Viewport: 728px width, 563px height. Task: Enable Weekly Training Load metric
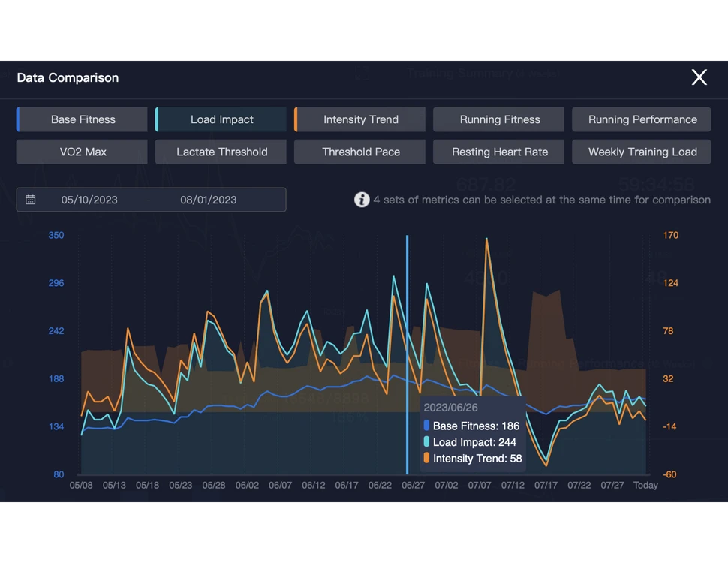point(642,152)
